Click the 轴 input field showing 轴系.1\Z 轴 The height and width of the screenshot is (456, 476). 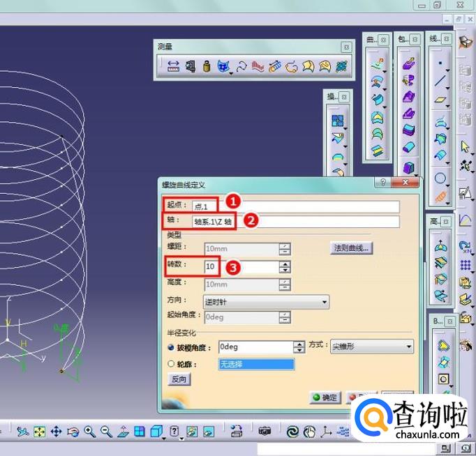point(296,222)
